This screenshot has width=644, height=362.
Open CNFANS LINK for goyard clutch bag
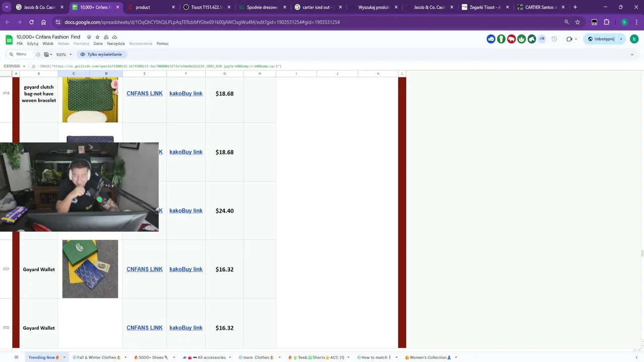click(144, 94)
